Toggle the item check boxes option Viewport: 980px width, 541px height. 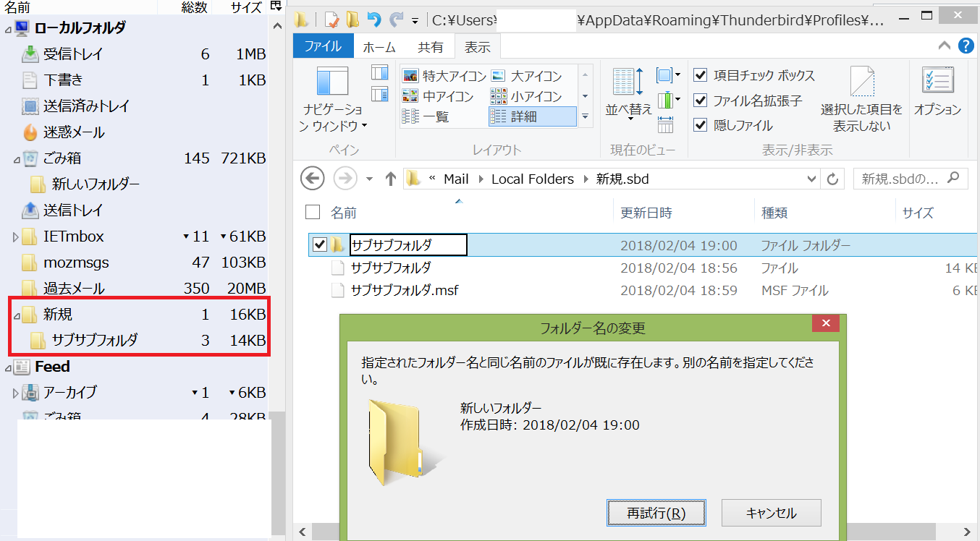pyautogui.click(x=700, y=75)
